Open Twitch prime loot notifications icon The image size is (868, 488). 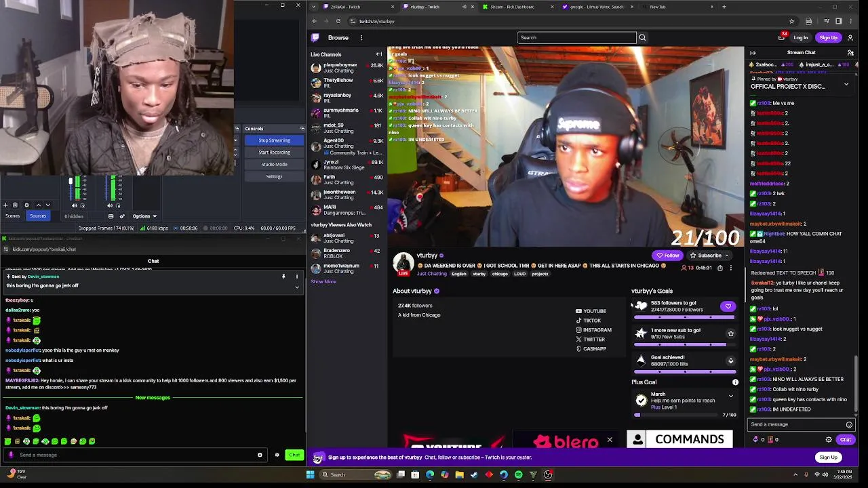tap(781, 38)
